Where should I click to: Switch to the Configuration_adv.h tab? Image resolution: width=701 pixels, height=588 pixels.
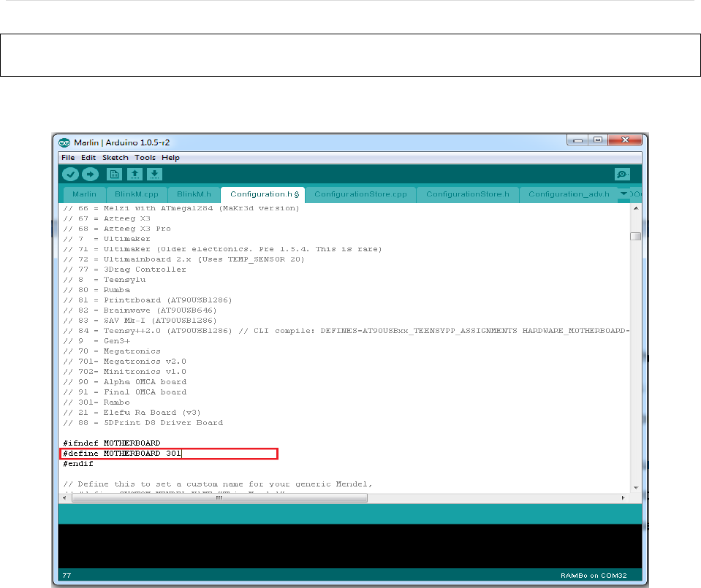(569, 194)
